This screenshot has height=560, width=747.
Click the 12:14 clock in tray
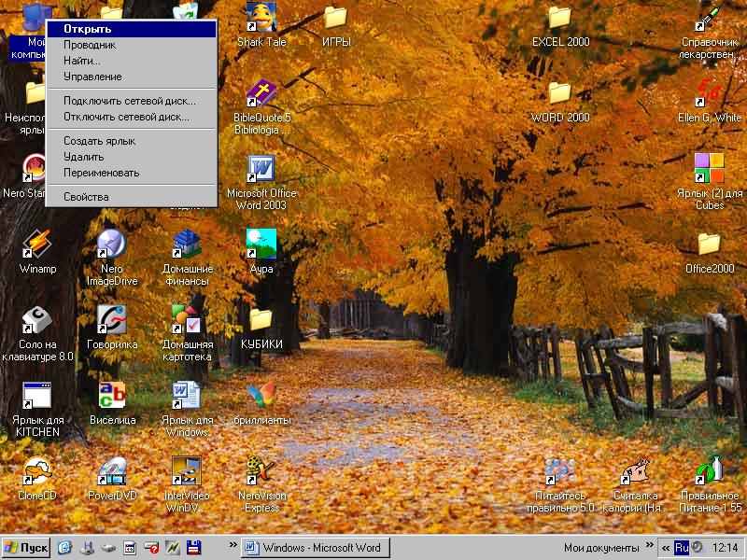tap(726, 548)
